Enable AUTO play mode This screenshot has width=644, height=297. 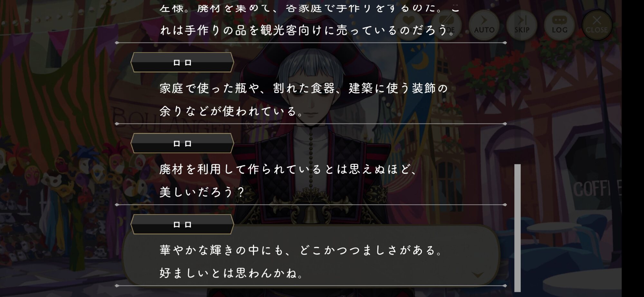click(484, 25)
